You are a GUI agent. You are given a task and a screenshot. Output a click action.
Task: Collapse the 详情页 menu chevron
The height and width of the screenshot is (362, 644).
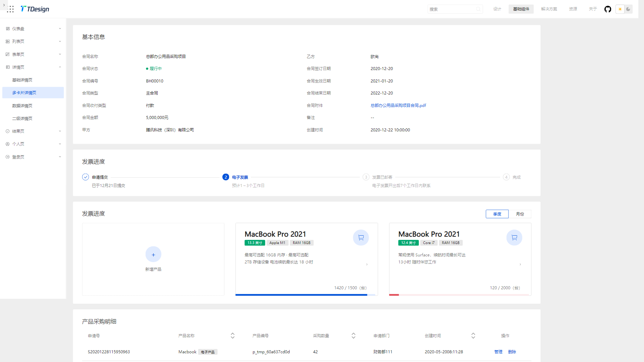pyautogui.click(x=60, y=67)
